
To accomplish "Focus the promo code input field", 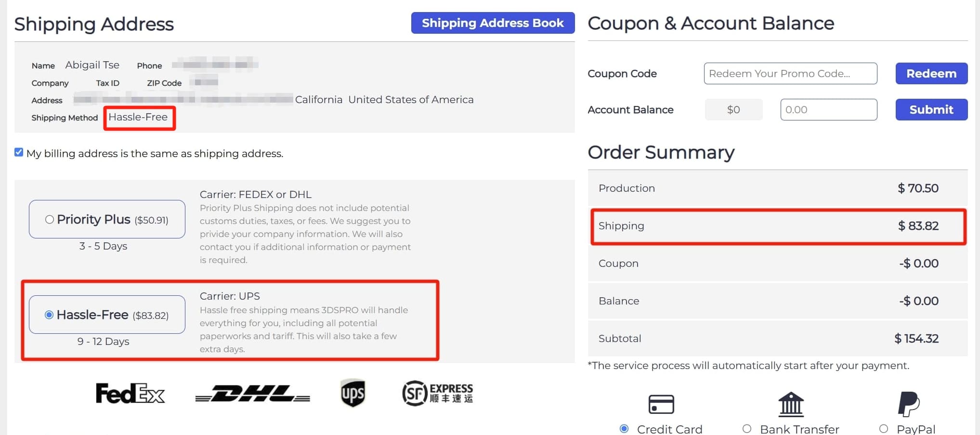I will (x=790, y=74).
